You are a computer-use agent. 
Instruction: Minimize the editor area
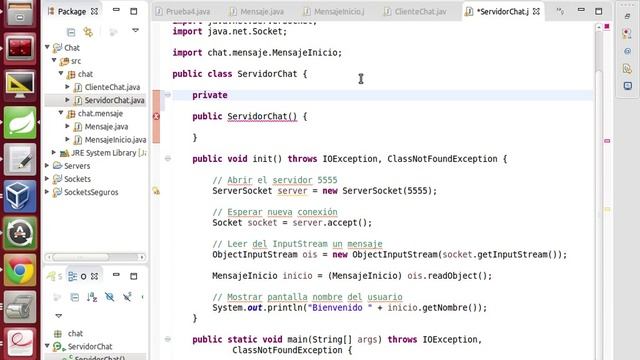(581, 9)
